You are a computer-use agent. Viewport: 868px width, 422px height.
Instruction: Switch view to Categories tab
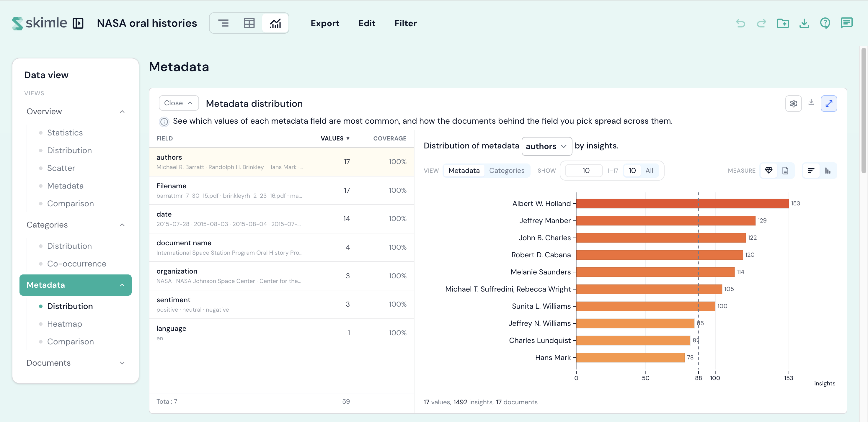point(507,170)
